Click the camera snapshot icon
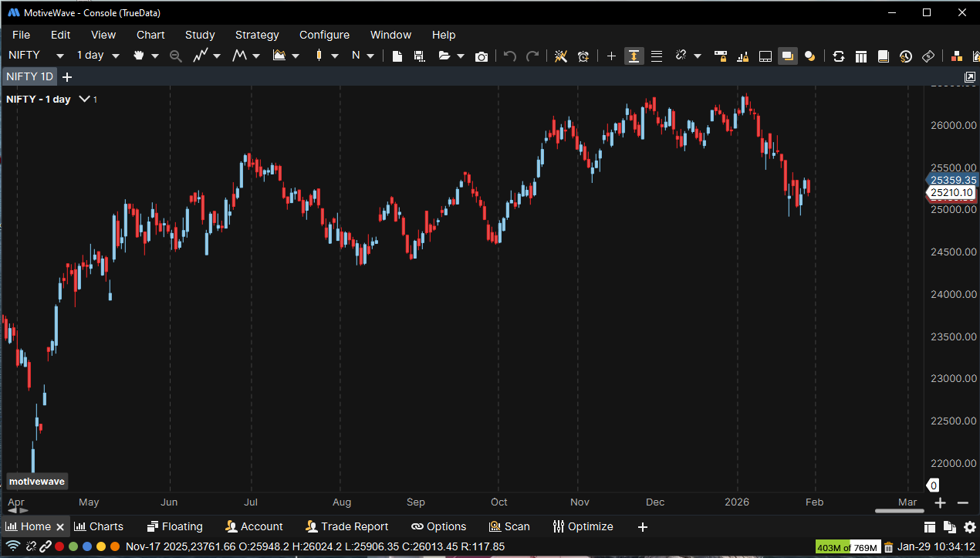Viewport: 980px width, 558px height. [482, 56]
